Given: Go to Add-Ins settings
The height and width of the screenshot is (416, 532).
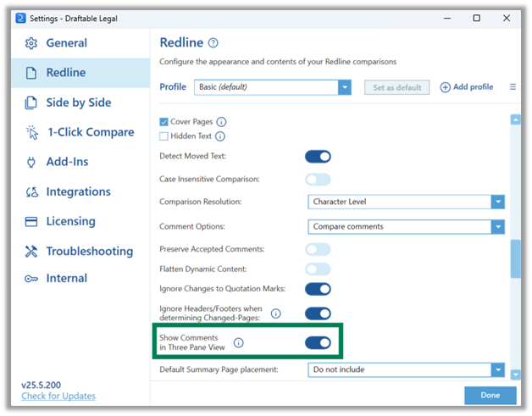Looking at the screenshot, I should click(x=80, y=162).
